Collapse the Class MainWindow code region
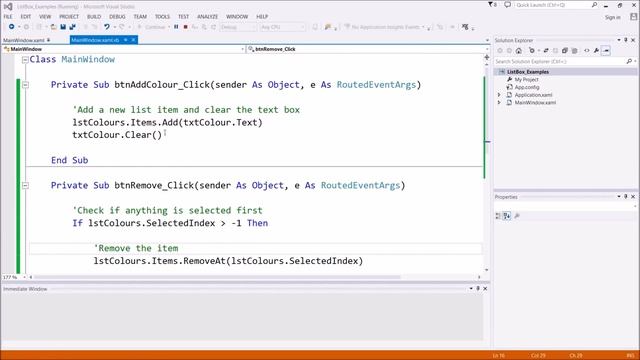 pos(25,60)
